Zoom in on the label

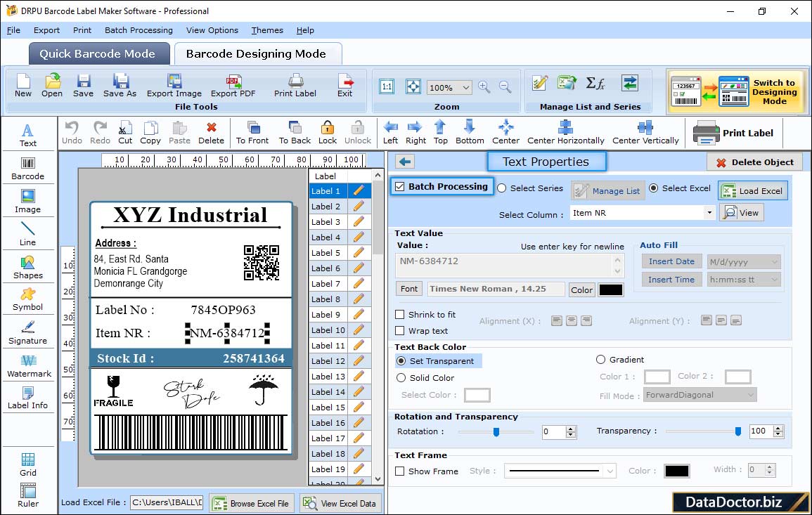484,87
